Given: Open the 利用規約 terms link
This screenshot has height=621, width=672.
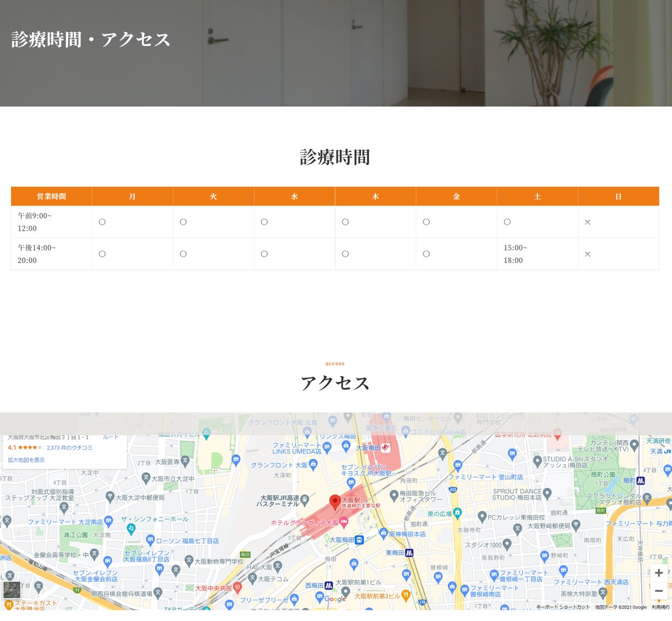Looking at the screenshot, I should tap(660, 607).
